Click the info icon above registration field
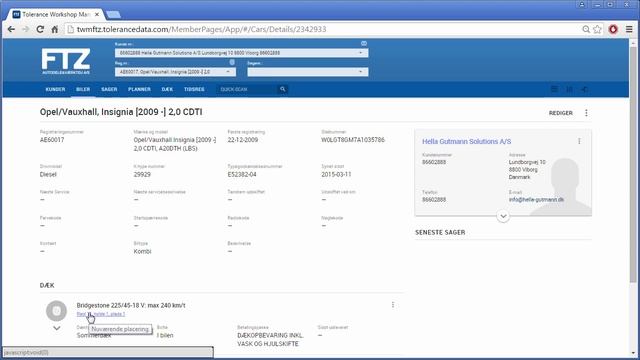Image resolution: width=640 pixels, height=360 pixels. click(232, 62)
